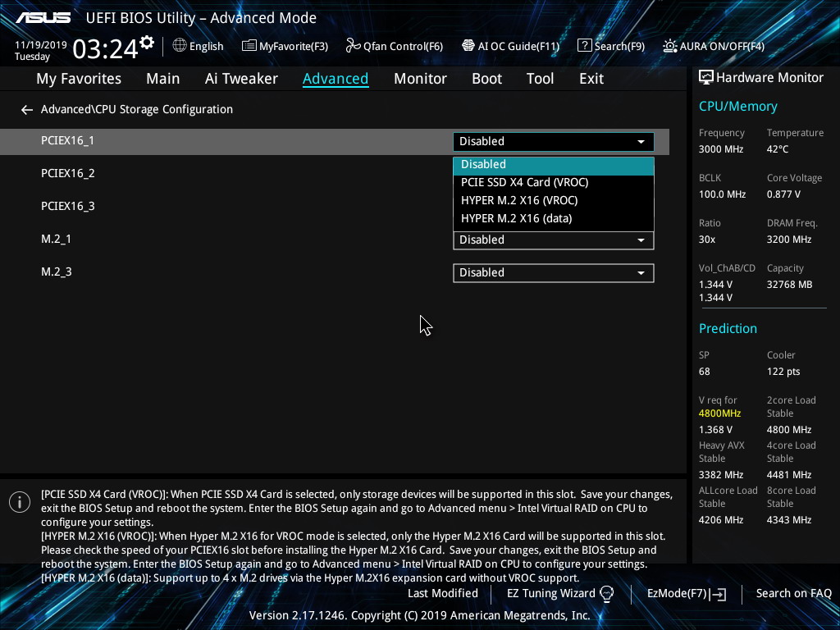The width and height of the screenshot is (840, 630).
Task: Click the ASUS logo
Action: pos(43,18)
